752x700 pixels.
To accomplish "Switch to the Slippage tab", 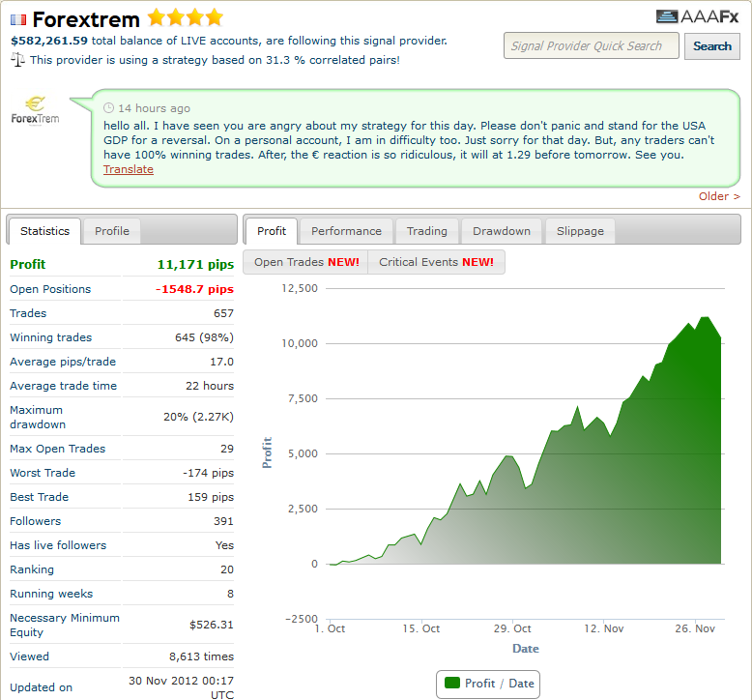I will tap(580, 231).
